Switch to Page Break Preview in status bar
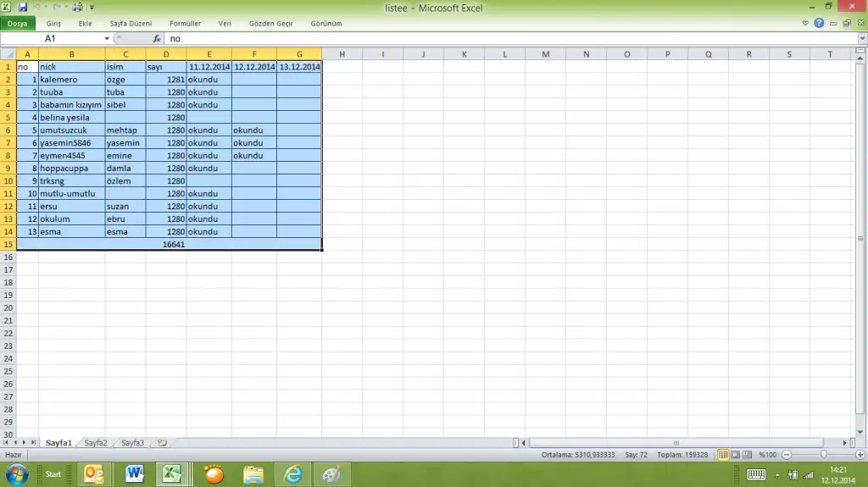 [x=747, y=456]
